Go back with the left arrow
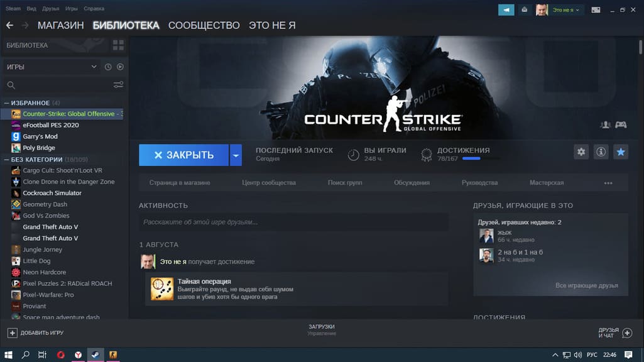The height and width of the screenshot is (362, 644). [x=10, y=26]
